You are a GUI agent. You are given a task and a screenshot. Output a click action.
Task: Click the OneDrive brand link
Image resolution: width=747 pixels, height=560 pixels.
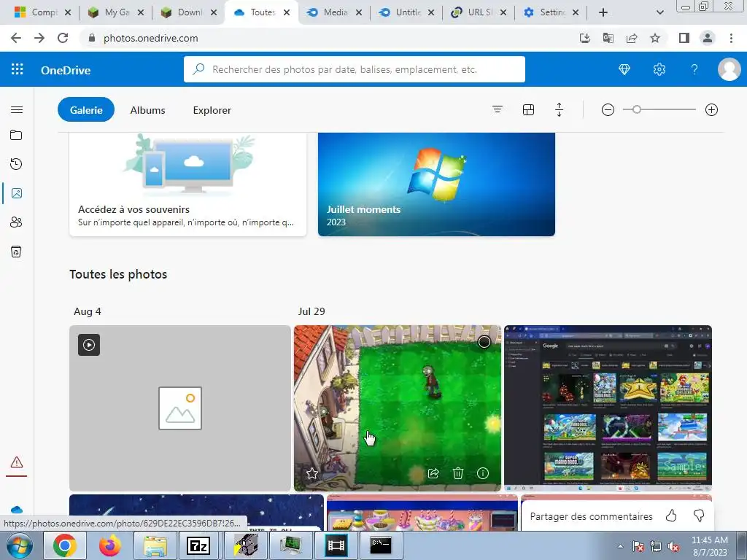[66, 70]
